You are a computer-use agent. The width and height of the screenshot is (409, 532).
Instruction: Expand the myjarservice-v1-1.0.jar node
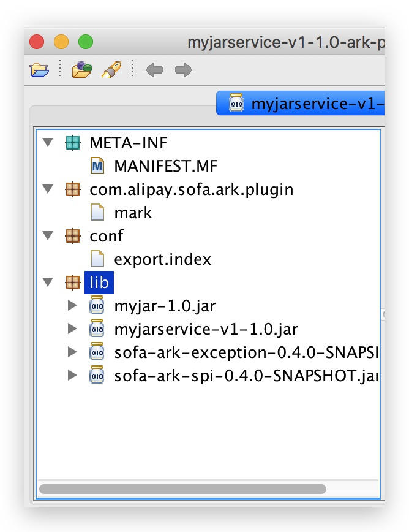[x=72, y=329]
